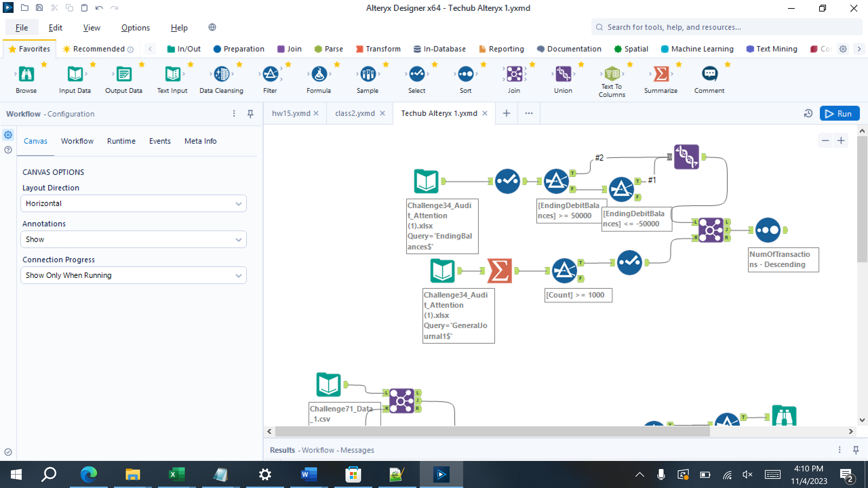The height and width of the screenshot is (488, 868).
Task: Open the Transform tool category
Action: tap(378, 49)
